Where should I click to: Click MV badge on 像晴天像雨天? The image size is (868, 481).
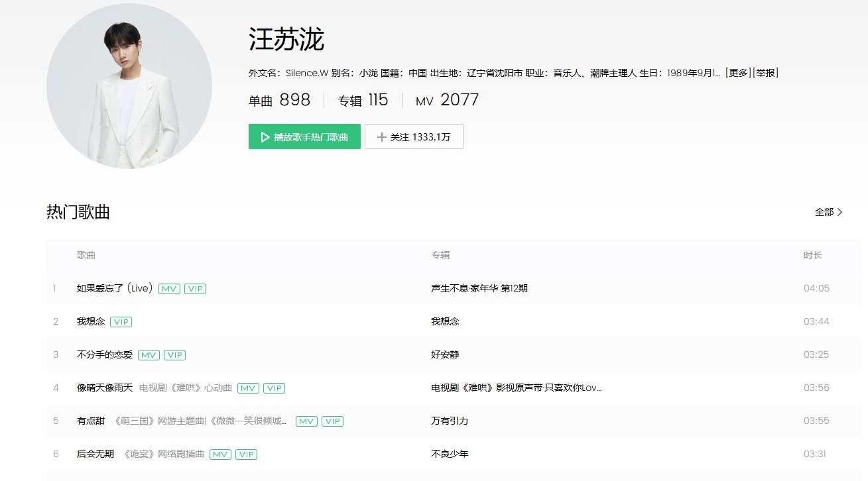(x=248, y=388)
